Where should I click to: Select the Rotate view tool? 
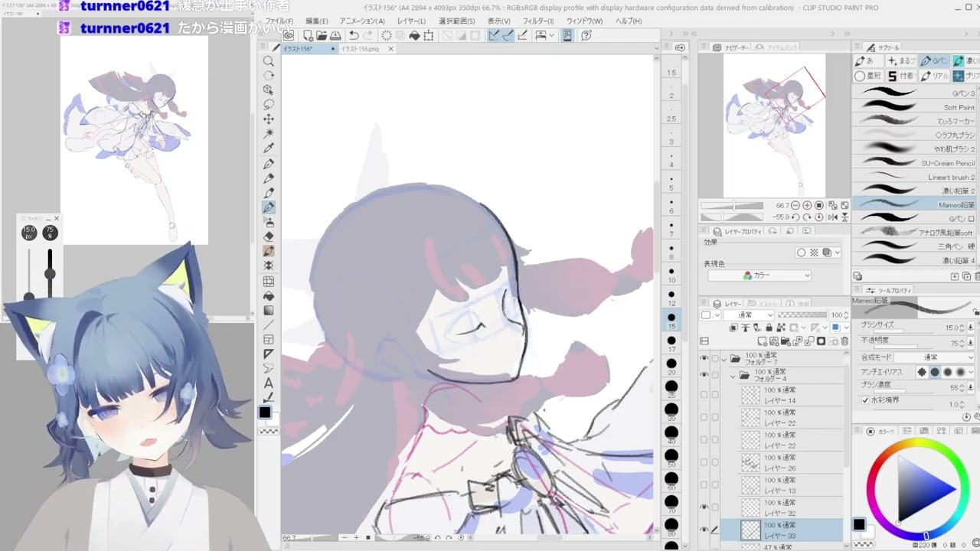[269, 76]
